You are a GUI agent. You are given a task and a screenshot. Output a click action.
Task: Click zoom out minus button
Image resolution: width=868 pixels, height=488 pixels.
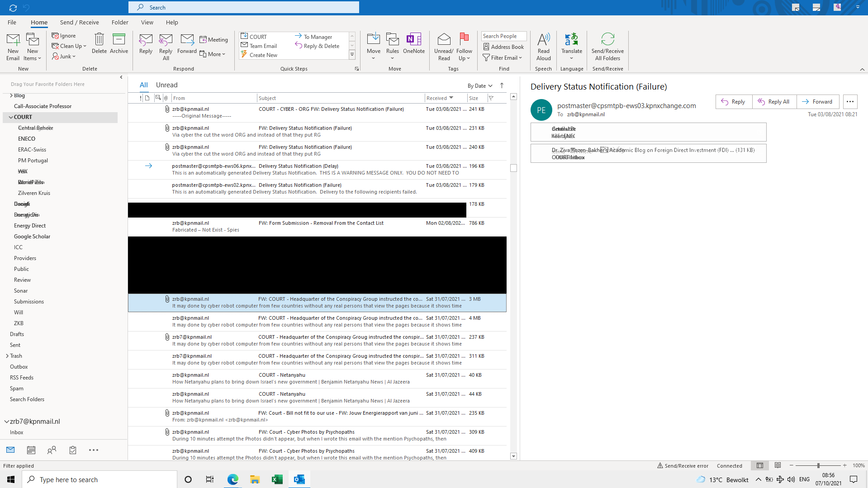pos(791,465)
